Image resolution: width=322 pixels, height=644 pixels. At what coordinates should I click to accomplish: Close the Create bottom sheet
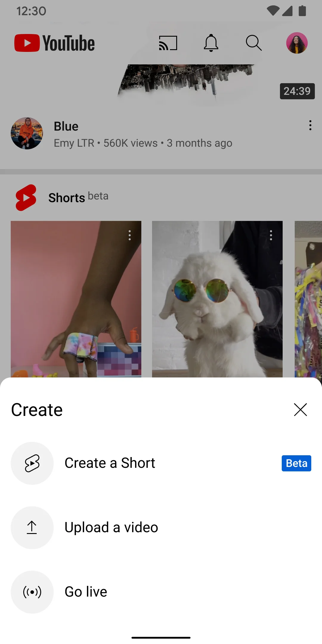300,410
